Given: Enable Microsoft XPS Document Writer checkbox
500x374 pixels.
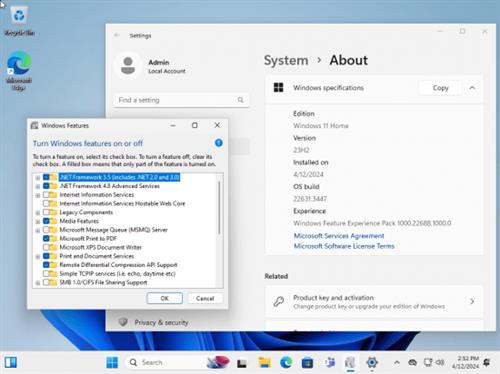Looking at the screenshot, I should (46, 247).
